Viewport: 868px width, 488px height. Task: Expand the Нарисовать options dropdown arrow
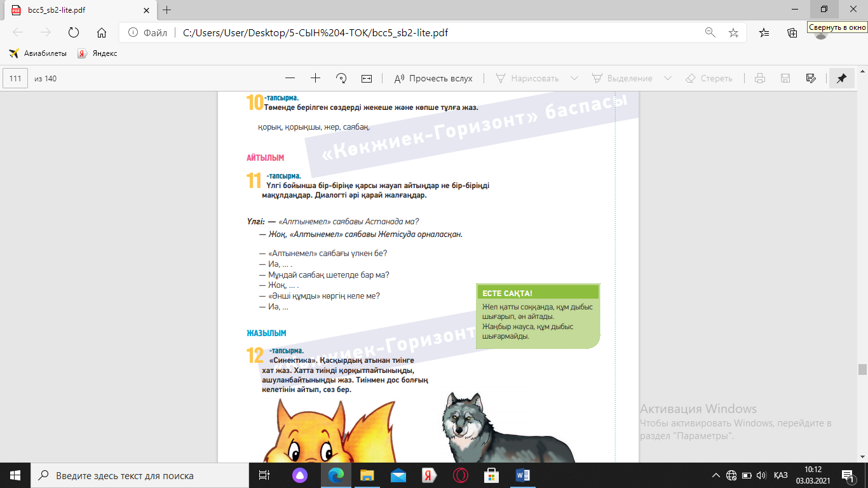pos(574,78)
